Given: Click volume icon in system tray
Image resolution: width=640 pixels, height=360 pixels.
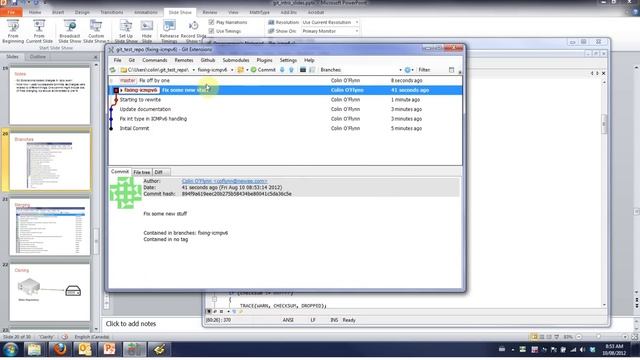Looking at the screenshot, I should 582,350.
